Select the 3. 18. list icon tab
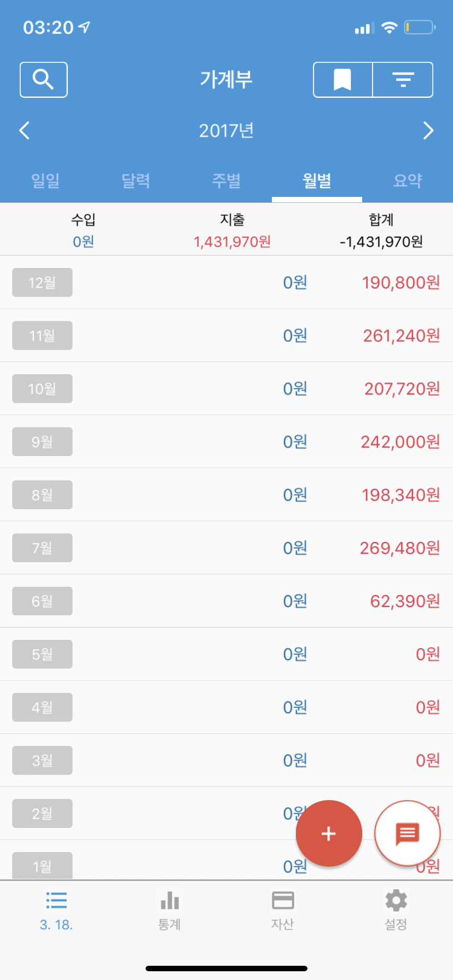453x980 pixels. coord(56,910)
